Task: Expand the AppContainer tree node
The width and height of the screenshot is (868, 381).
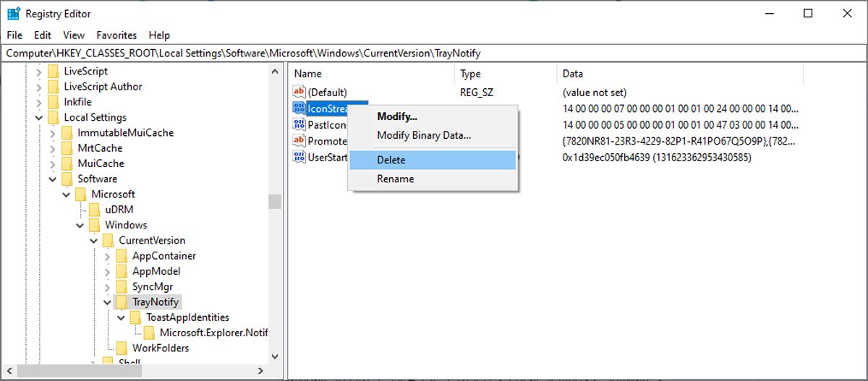Action: [108, 256]
